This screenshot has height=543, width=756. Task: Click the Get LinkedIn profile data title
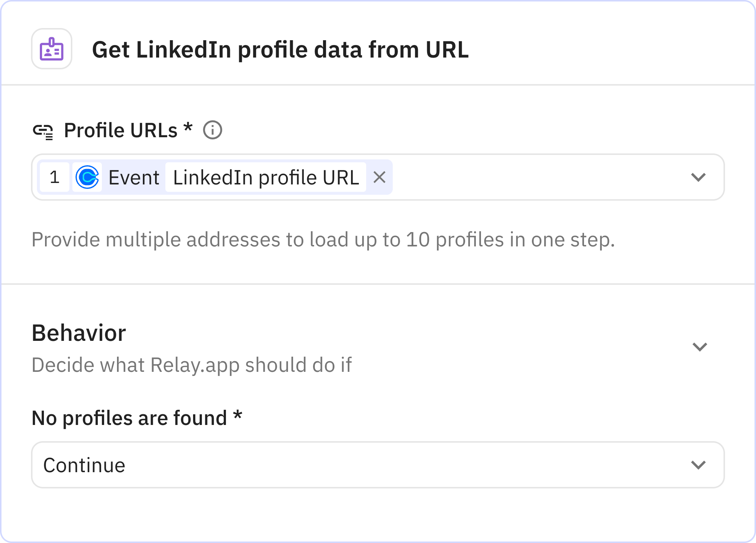(281, 49)
